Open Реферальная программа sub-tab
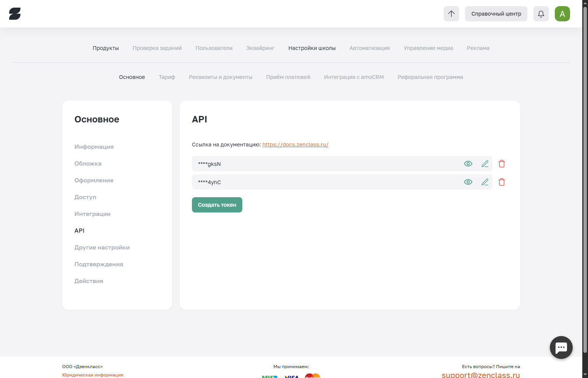This screenshot has height=378, width=588. [430, 77]
